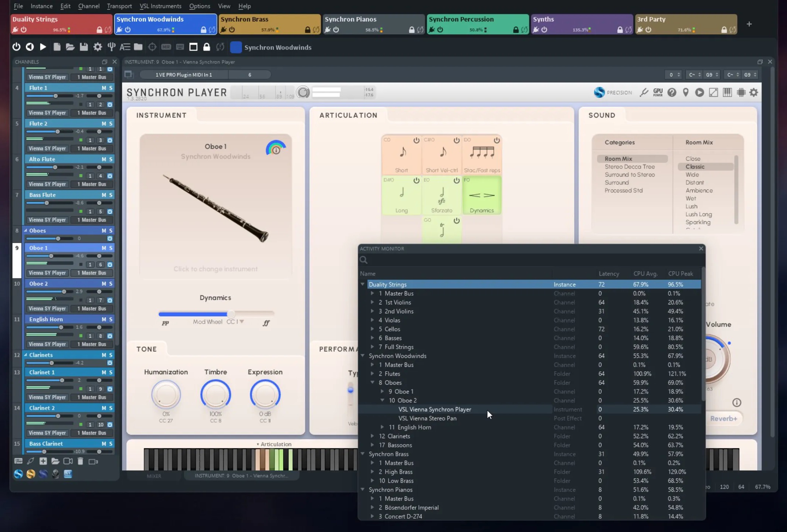Click the Reverb+ button
The image size is (787, 532).
723,419
